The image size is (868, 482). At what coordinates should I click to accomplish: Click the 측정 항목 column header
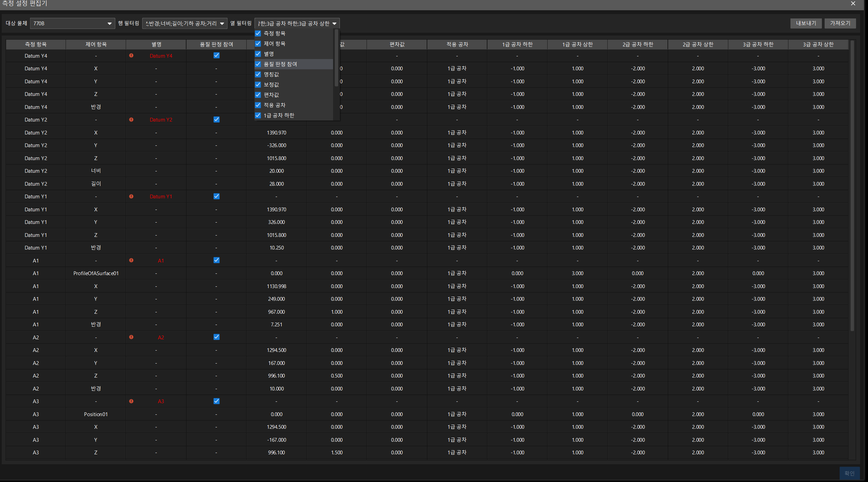36,44
